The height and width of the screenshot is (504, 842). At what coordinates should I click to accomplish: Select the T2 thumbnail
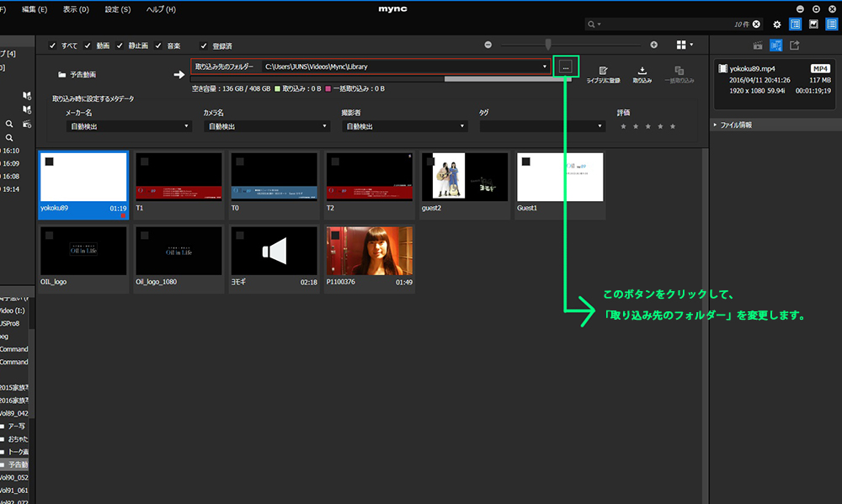[x=370, y=183]
